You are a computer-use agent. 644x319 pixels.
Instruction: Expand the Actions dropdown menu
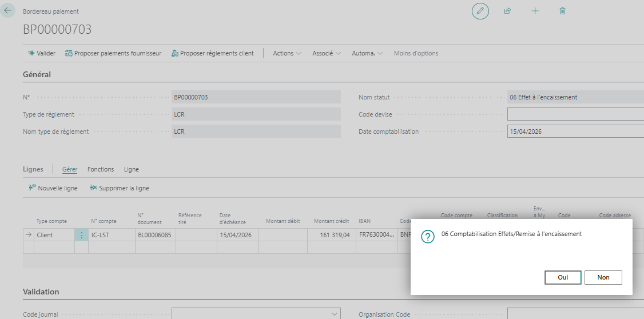coord(287,53)
